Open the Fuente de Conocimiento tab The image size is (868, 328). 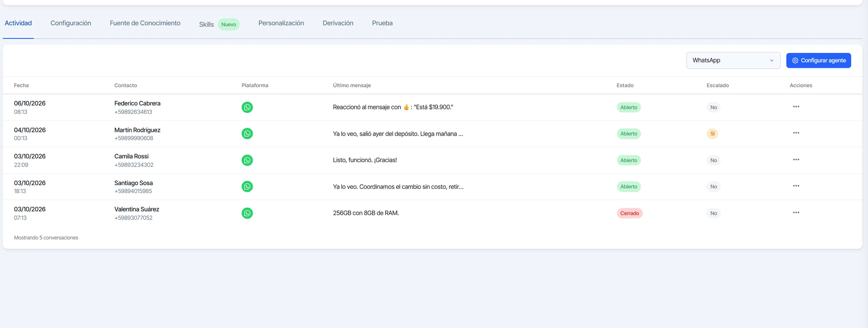coord(145,23)
